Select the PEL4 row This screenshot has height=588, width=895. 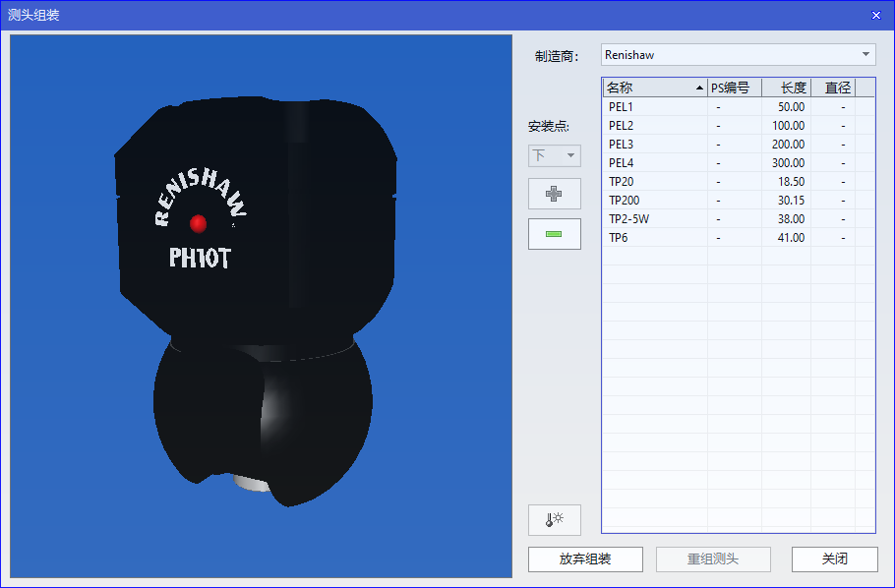(x=739, y=163)
